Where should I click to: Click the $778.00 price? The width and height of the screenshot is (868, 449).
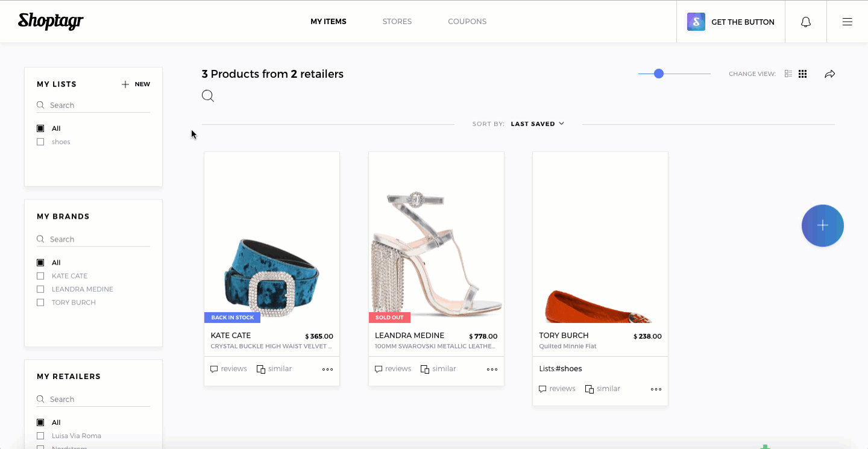pos(483,336)
